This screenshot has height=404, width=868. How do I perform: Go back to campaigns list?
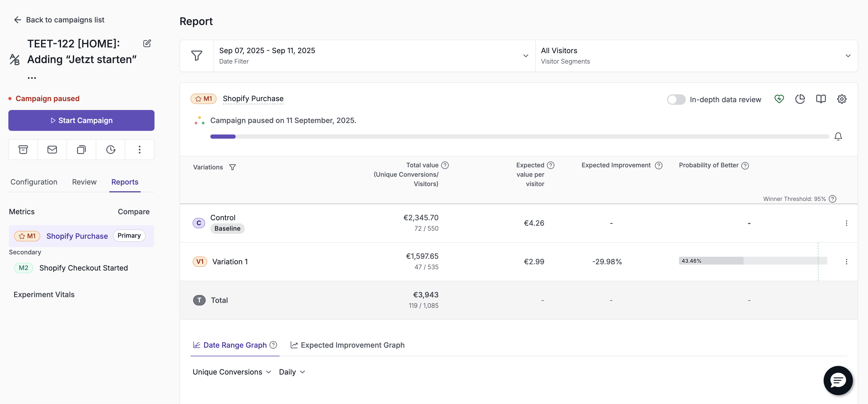click(59, 20)
